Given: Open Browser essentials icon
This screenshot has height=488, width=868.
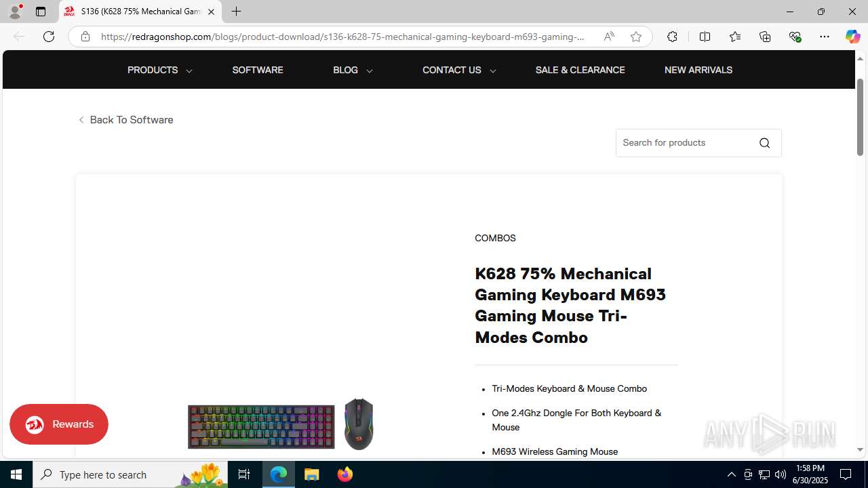Looking at the screenshot, I should (x=795, y=37).
